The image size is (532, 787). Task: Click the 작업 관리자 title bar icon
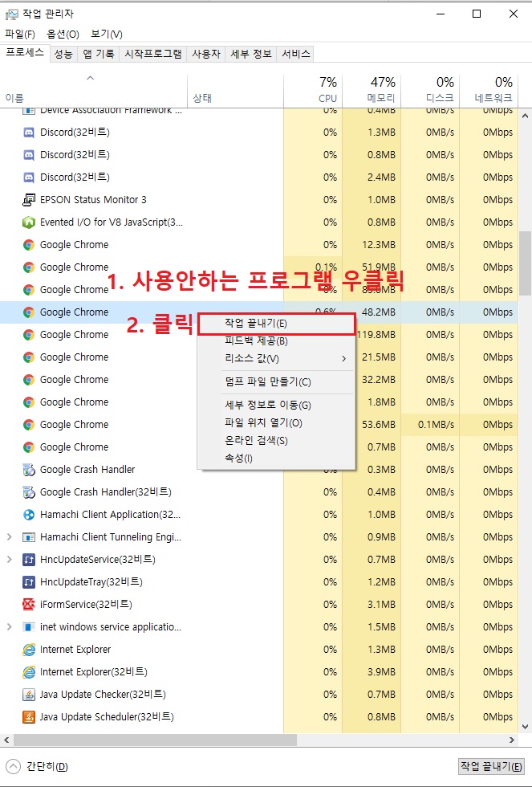[x=11, y=14]
